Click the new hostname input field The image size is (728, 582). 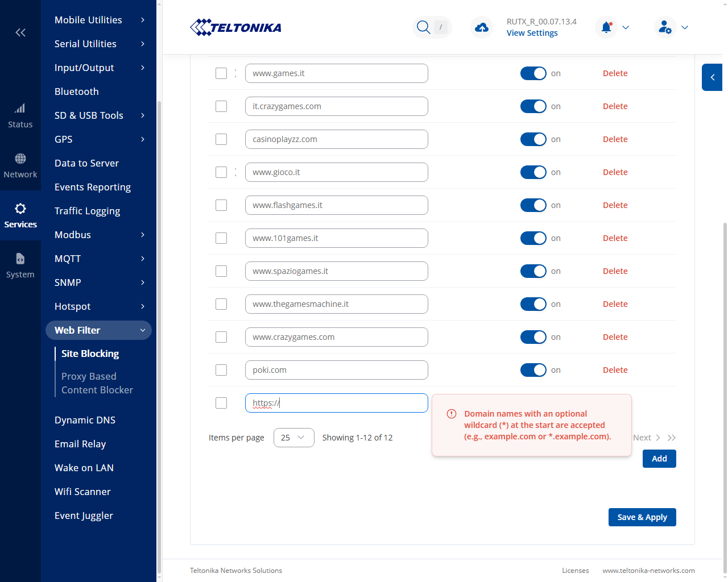[x=337, y=403]
